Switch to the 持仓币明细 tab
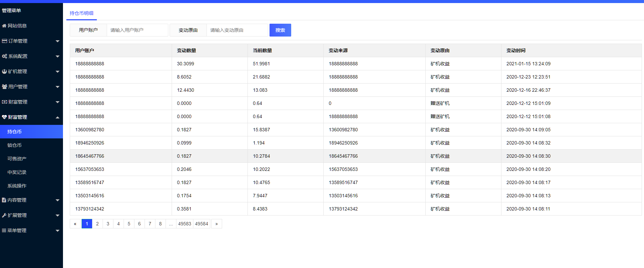 click(x=82, y=13)
